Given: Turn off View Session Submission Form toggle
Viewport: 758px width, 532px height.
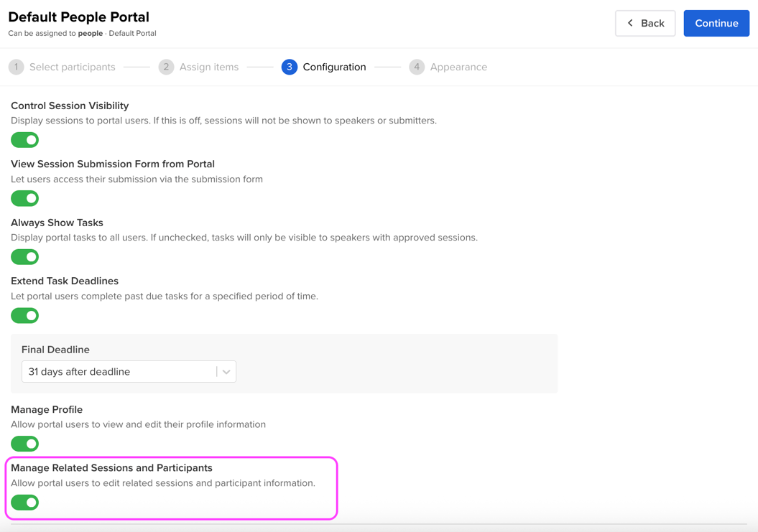Looking at the screenshot, I should [x=25, y=198].
